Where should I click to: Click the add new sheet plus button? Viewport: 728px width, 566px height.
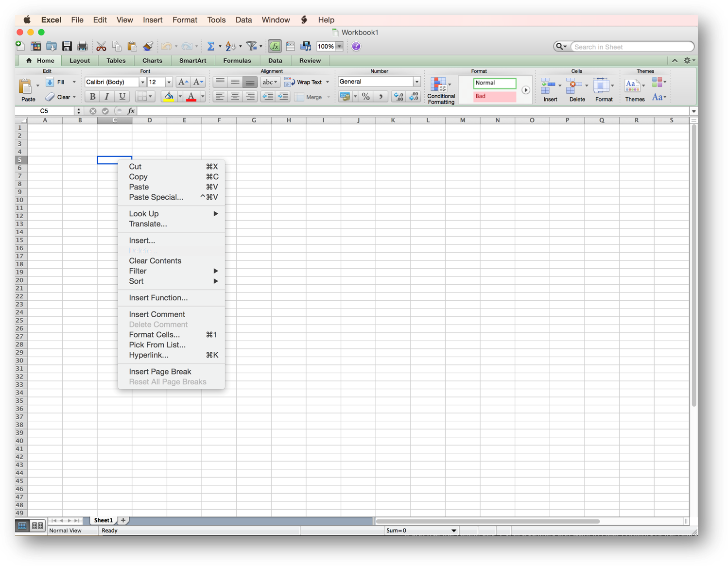(x=123, y=520)
